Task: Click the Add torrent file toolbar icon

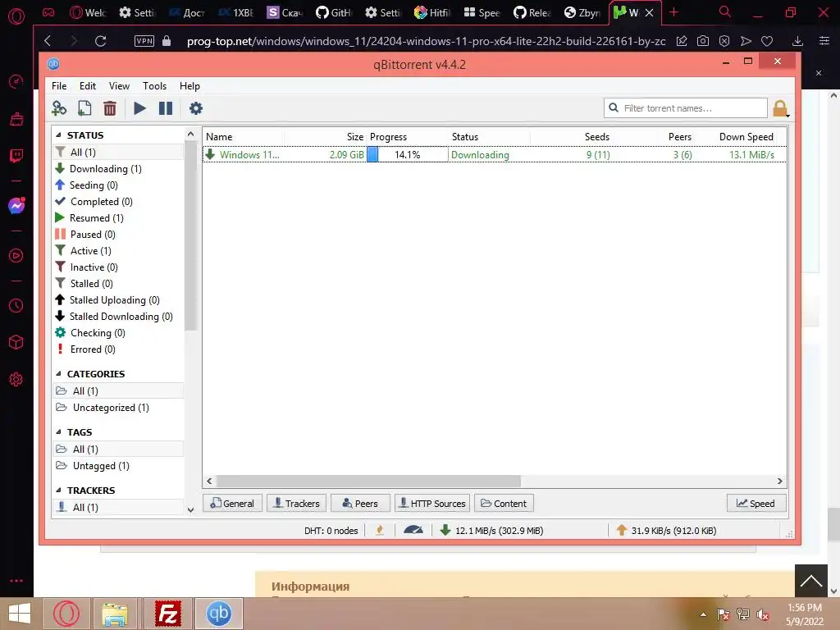Action: (x=84, y=108)
